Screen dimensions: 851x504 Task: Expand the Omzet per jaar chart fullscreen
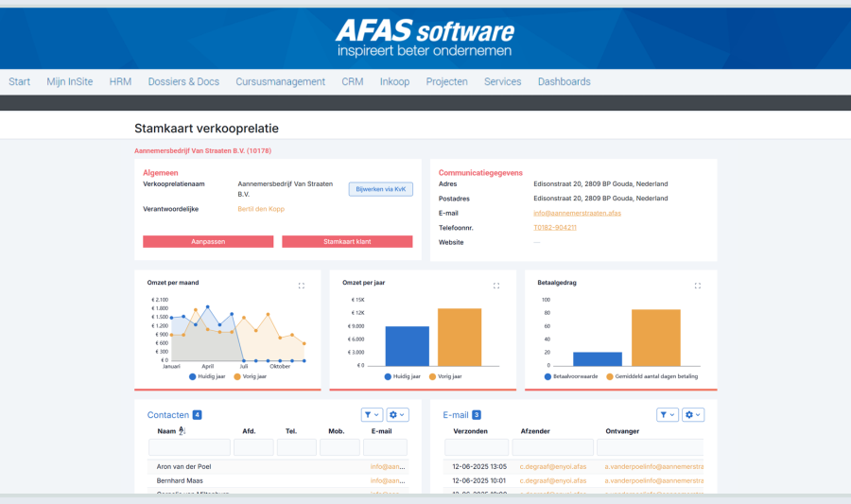[x=496, y=286]
